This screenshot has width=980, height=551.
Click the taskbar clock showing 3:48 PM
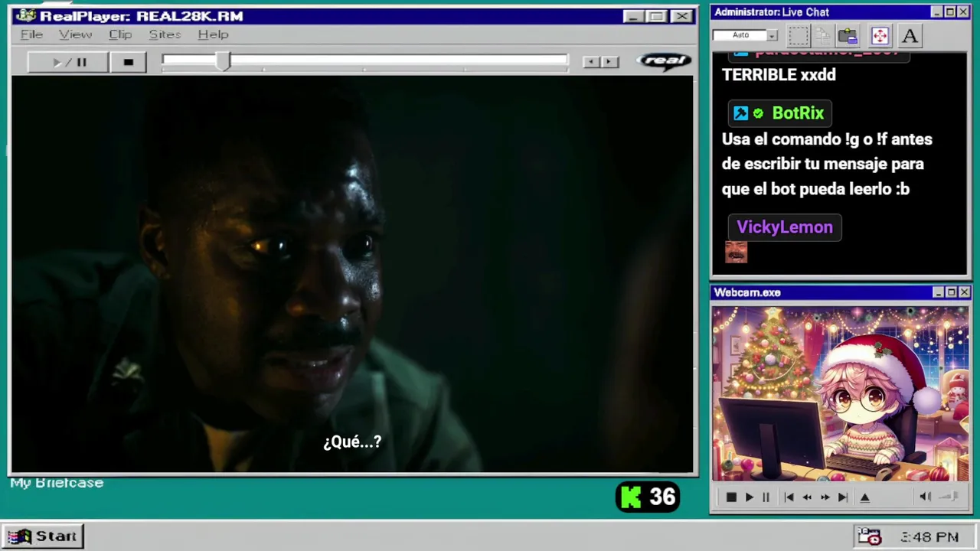click(x=929, y=537)
